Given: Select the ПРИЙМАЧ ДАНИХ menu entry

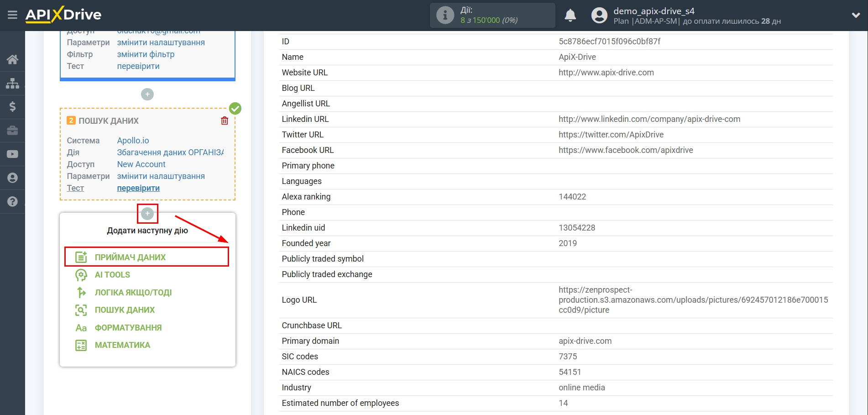Looking at the screenshot, I should (130, 257).
